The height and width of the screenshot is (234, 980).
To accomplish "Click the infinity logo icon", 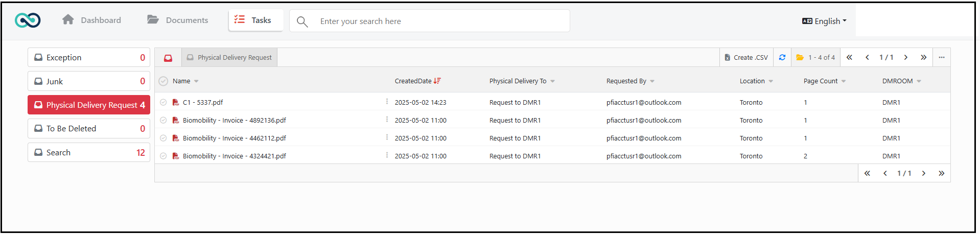I will pyautogui.click(x=28, y=20).
